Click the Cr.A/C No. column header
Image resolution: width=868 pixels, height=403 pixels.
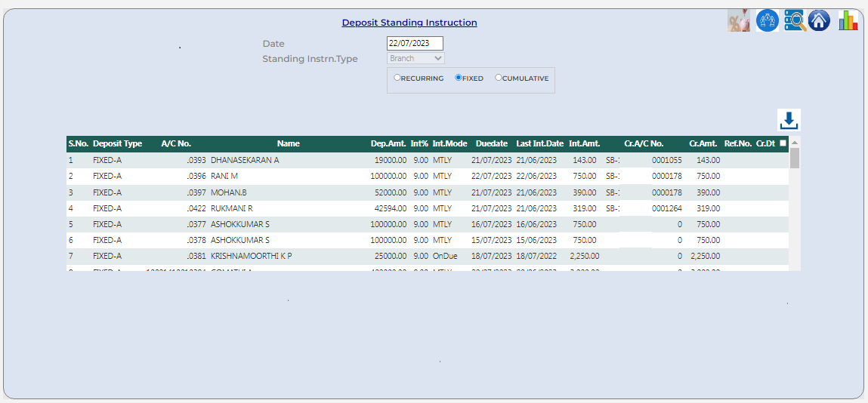pyautogui.click(x=644, y=143)
